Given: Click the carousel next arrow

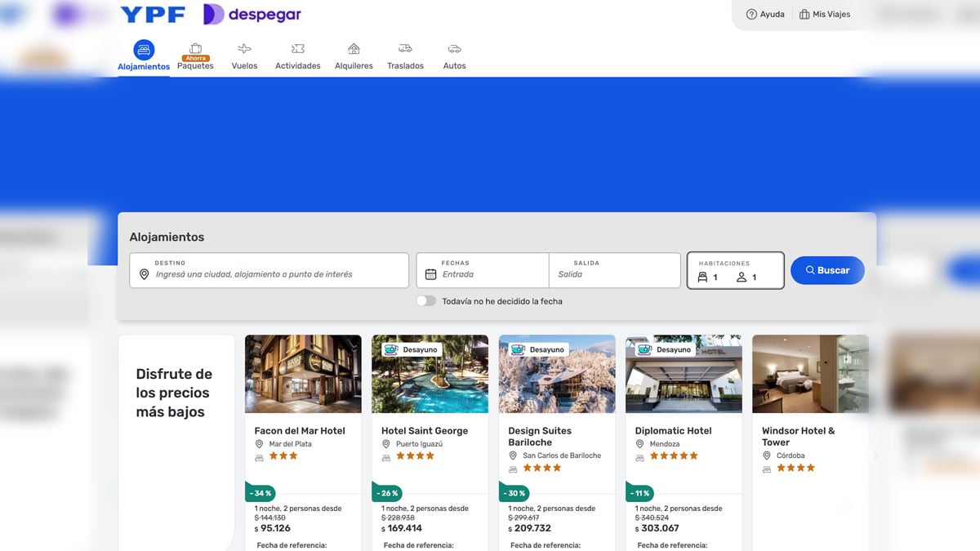Looking at the screenshot, I should coord(875,455).
